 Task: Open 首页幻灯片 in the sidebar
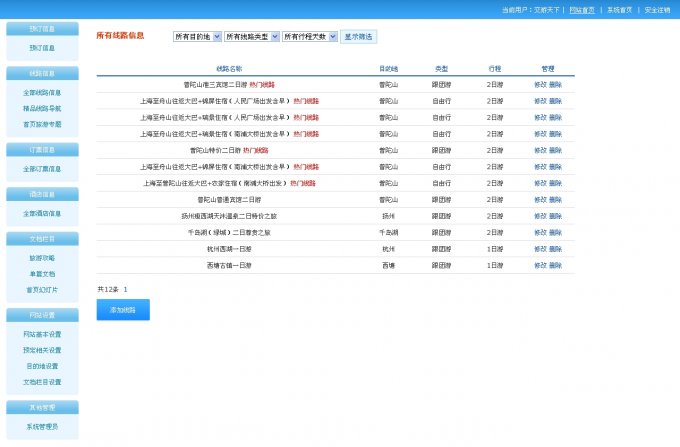(x=42, y=290)
